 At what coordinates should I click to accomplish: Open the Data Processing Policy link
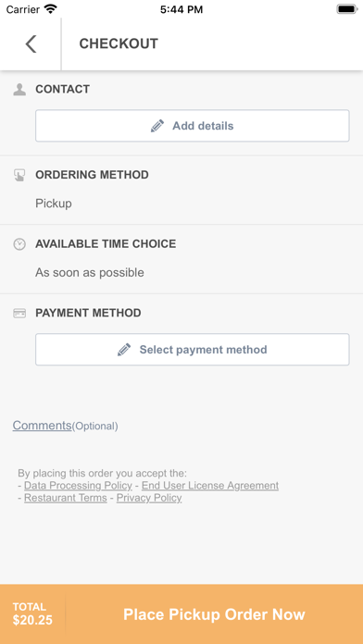tap(78, 486)
